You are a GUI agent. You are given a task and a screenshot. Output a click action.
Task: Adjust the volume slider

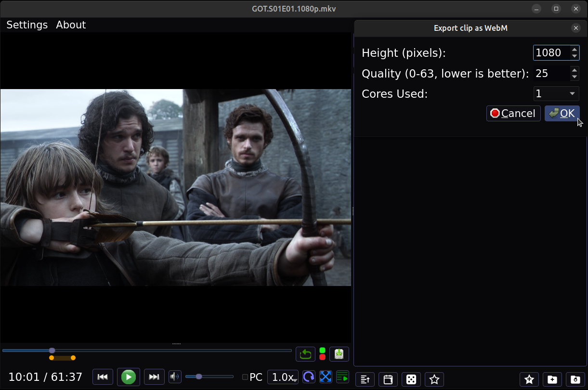pos(209,377)
